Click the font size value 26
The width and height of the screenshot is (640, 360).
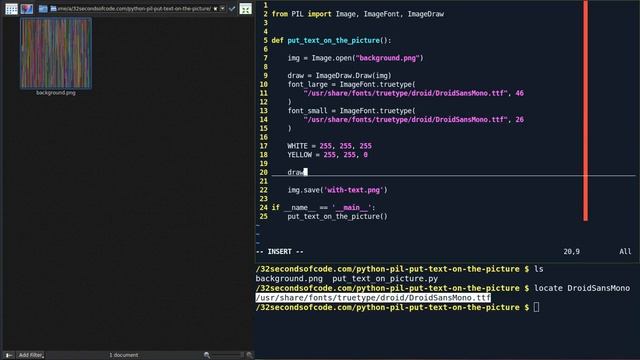coord(519,120)
